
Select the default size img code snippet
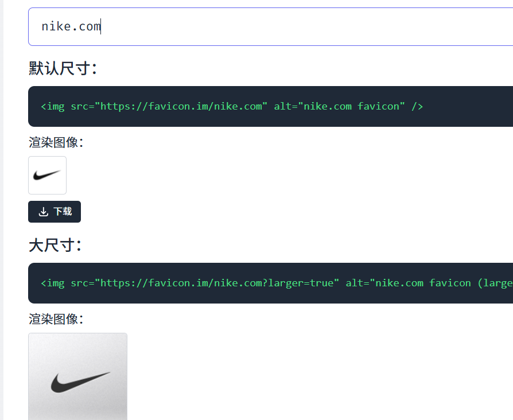coord(232,106)
